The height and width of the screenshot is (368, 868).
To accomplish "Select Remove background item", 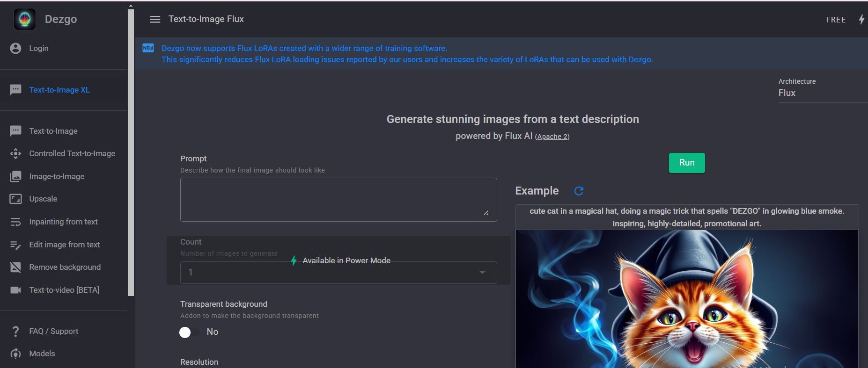I will point(65,267).
